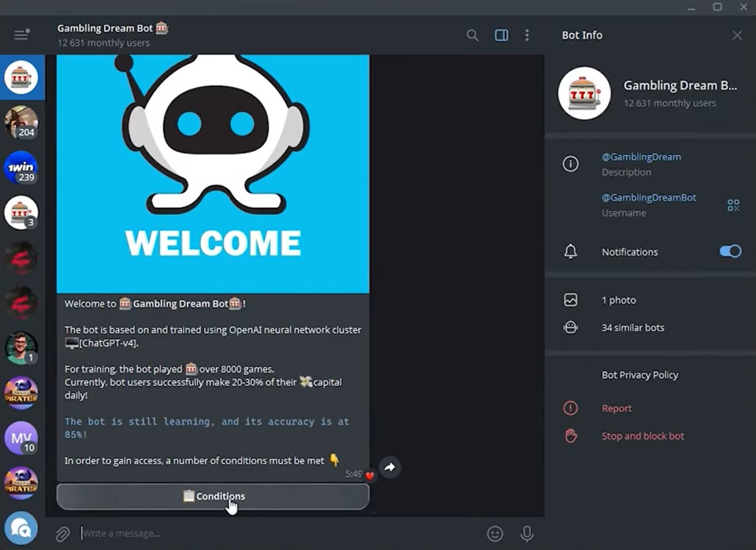The height and width of the screenshot is (550, 756).
Task: Open the chat search icon
Action: (x=472, y=35)
